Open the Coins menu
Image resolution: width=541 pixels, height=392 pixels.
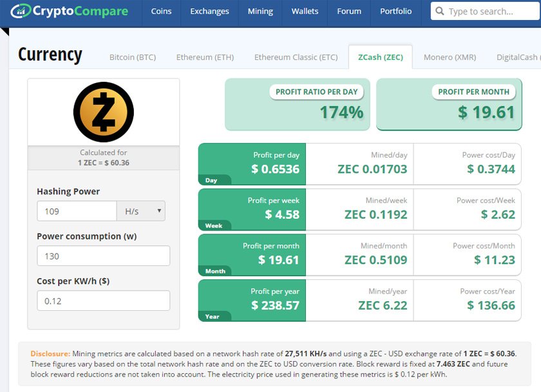[161, 12]
